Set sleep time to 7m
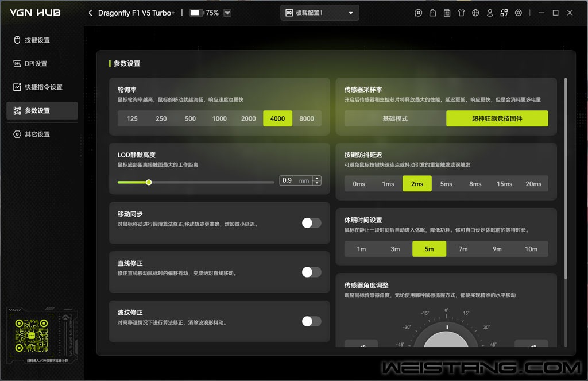This screenshot has width=588, height=381. 463,249
